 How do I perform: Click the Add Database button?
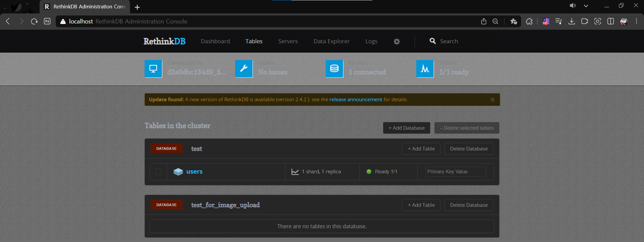pyautogui.click(x=407, y=128)
